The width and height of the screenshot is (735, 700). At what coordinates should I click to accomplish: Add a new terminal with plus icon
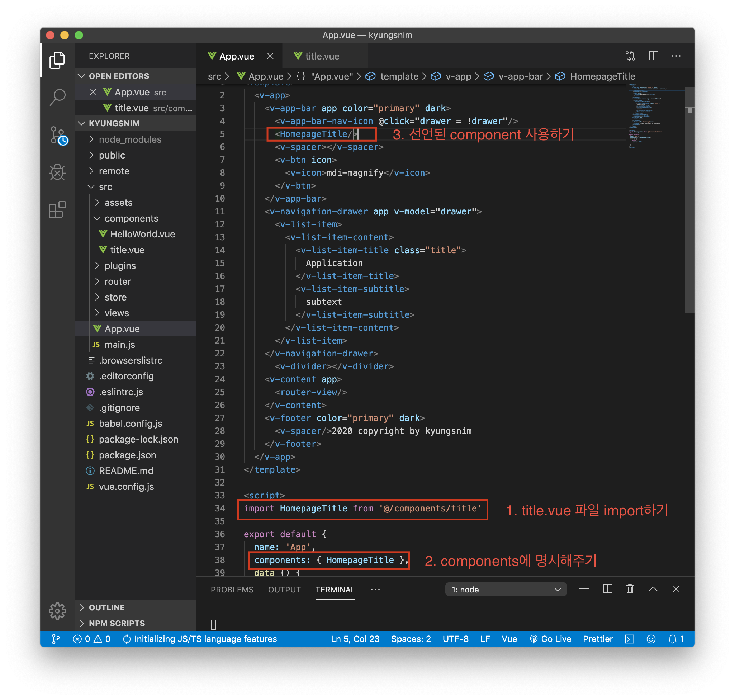(x=584, y=589)
